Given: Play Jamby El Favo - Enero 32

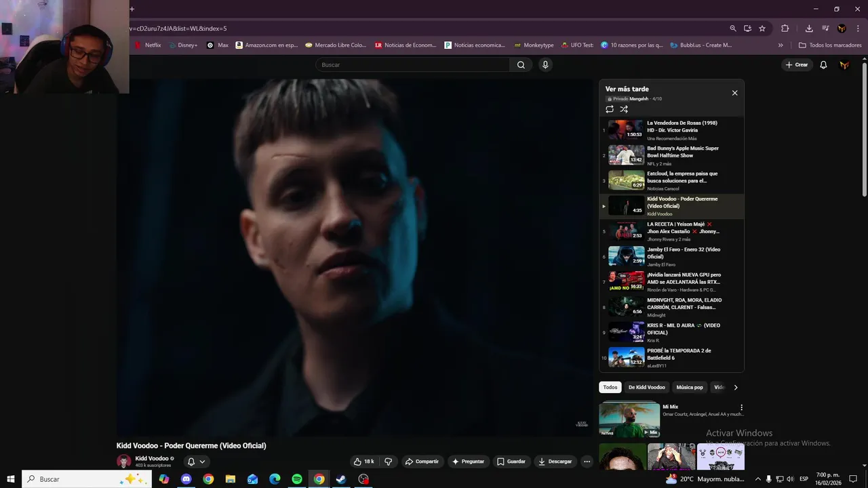Looking at the screenshot, I should 671,256.
